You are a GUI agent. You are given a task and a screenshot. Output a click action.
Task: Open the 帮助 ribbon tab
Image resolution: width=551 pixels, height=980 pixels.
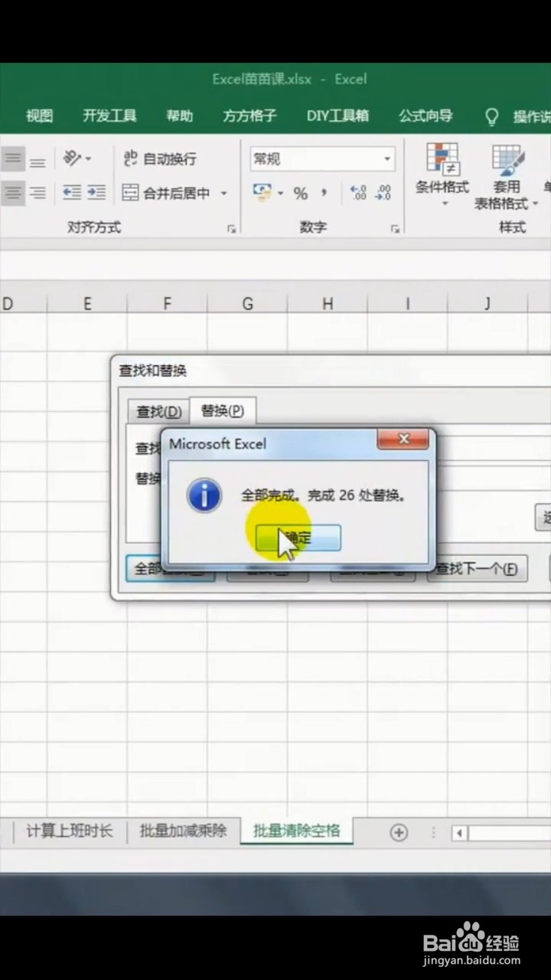179,116
